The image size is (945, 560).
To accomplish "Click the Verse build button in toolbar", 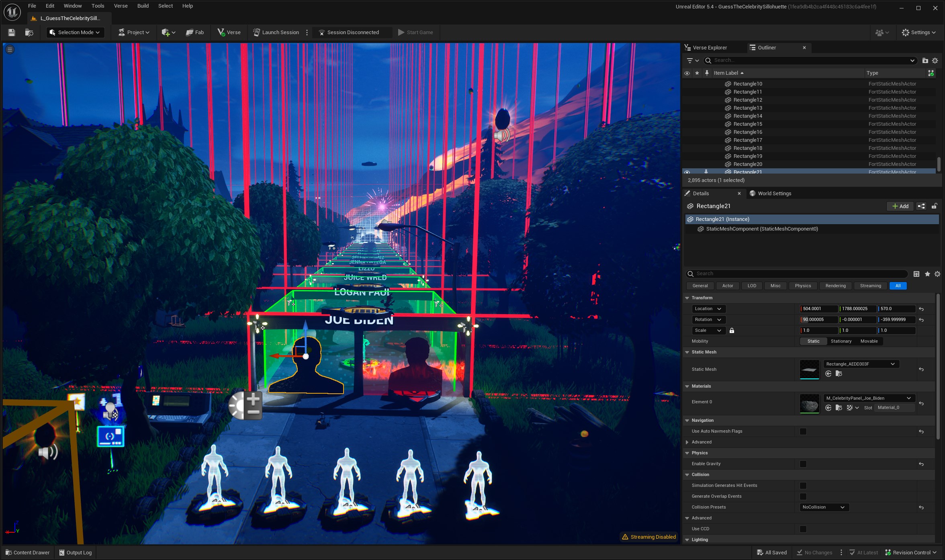I will point(229,33).
